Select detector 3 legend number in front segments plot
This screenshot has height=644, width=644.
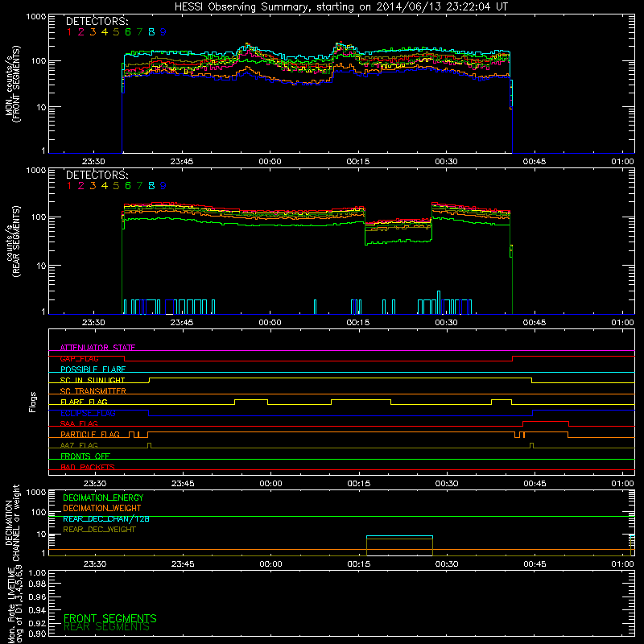tap(93, 32)
